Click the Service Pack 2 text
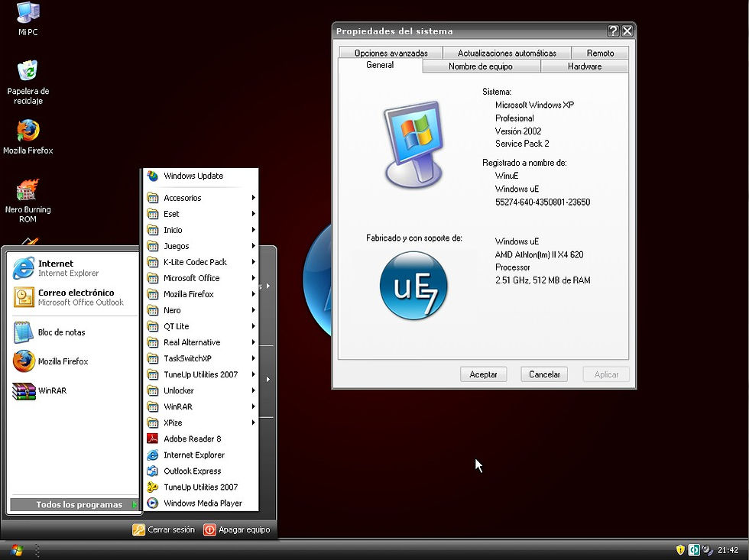The height and width of the screenshot is (560, 749). click(x=522, y=144)
